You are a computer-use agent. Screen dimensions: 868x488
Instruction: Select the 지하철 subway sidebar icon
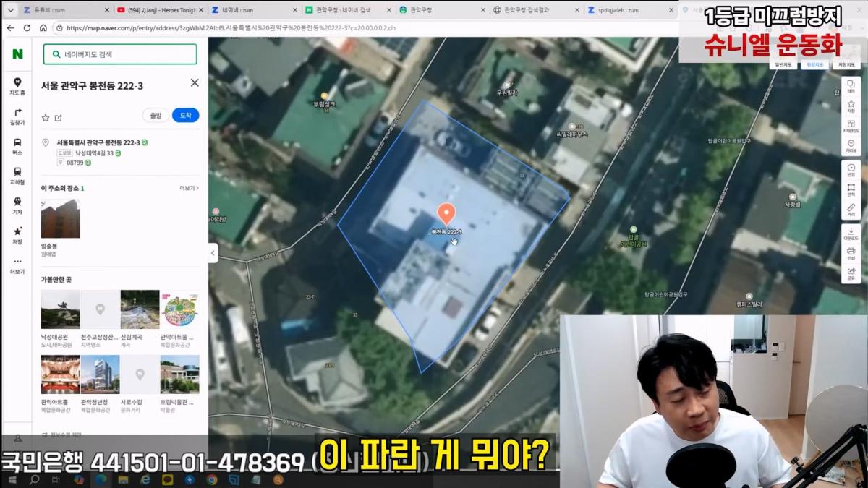pyautogui.click(x=17, y=176)
